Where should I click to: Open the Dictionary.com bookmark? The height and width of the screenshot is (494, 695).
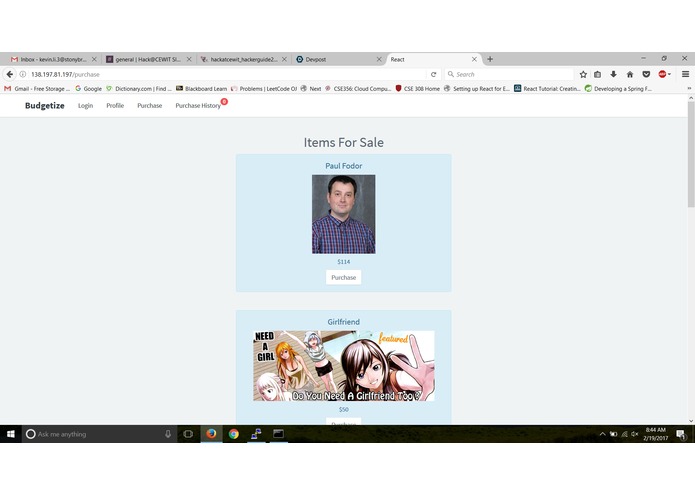[x=139, y=89]
